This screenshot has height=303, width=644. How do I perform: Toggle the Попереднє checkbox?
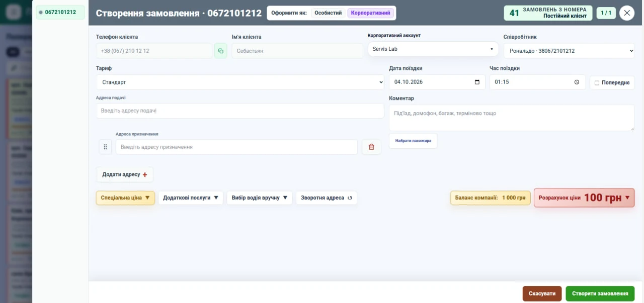(x=597, y=82)
